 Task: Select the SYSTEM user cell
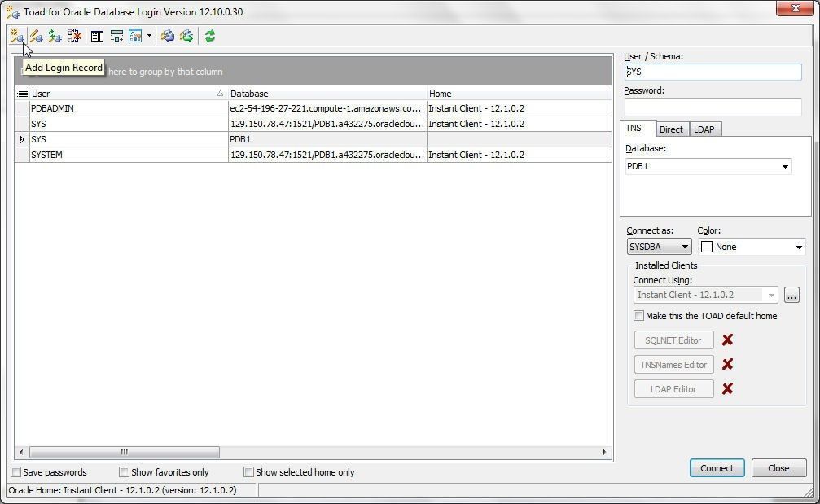tap(129, 155)
